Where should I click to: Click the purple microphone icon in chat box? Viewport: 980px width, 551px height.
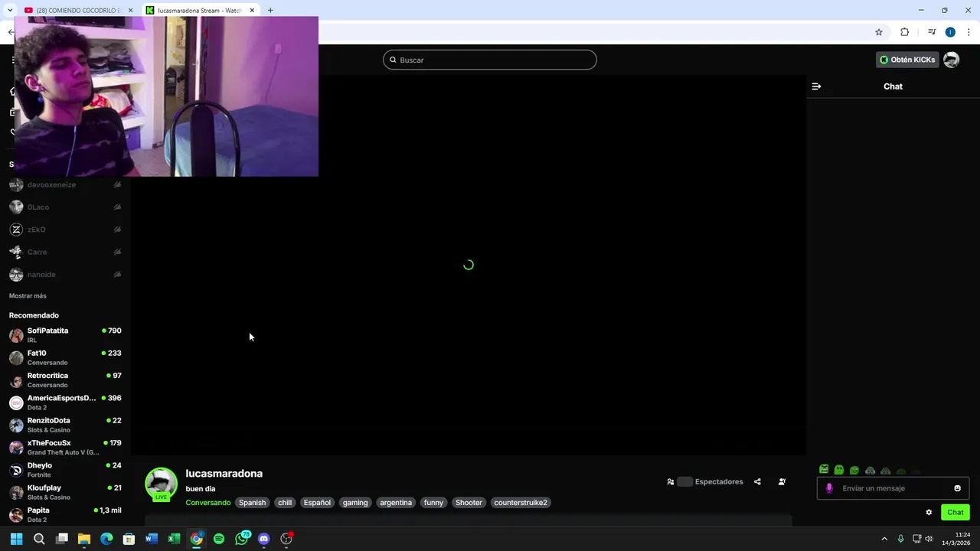click(829, 488)
